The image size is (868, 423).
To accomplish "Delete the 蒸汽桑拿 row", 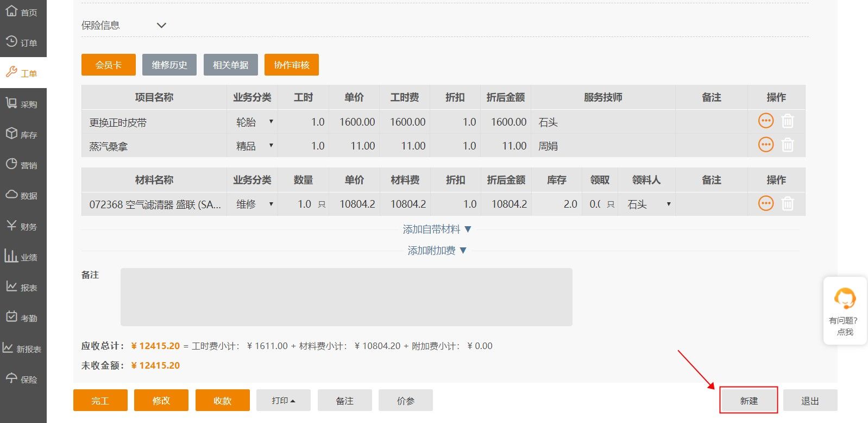I will tap(788, 145).
